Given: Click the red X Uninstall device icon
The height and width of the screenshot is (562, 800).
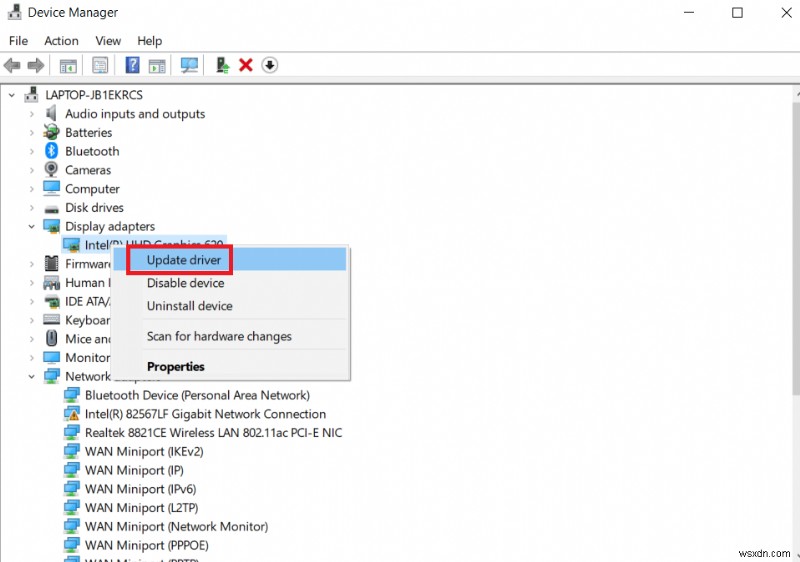Looking at the screenshot, I should 246,65.
